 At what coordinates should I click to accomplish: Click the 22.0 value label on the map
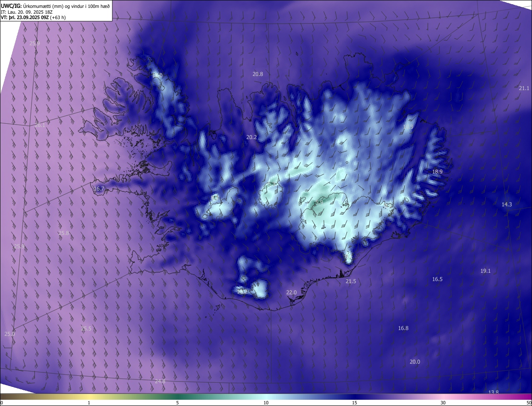pyautogui.click(x=291, y=292)
